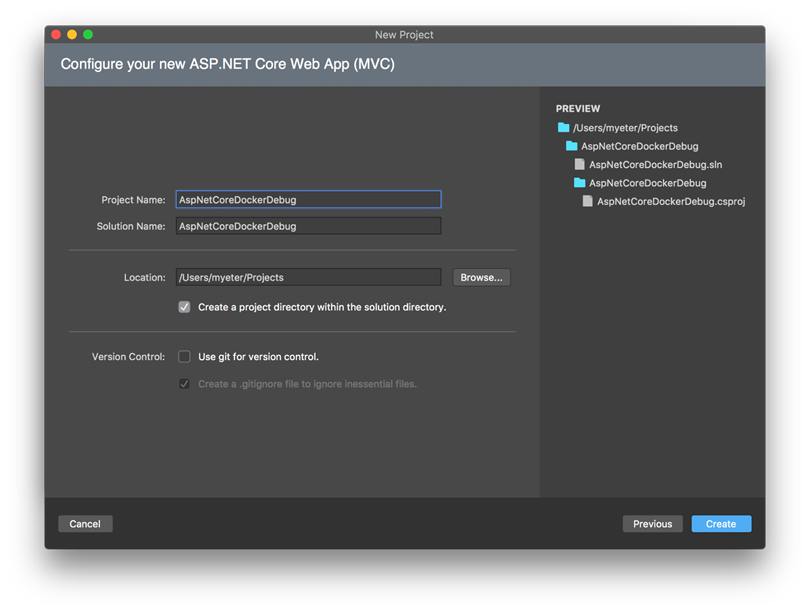Click the Browse... button for location
The width and height of the screenshot is (810, 613).
[x=481, y=277]
